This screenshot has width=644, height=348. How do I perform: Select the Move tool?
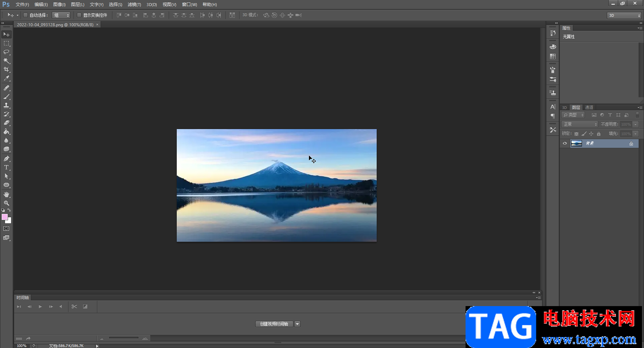tap(6, 35)
